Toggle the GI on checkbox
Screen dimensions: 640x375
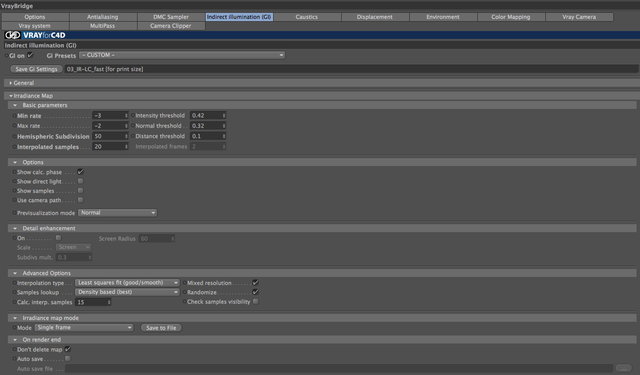(x=30, y=55)
